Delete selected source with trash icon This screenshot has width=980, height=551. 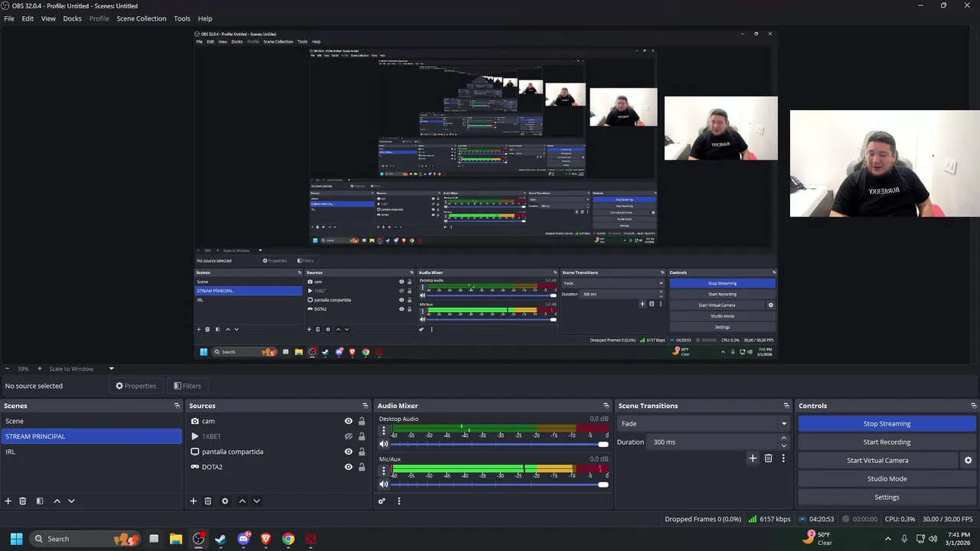[x=207, y=500]
